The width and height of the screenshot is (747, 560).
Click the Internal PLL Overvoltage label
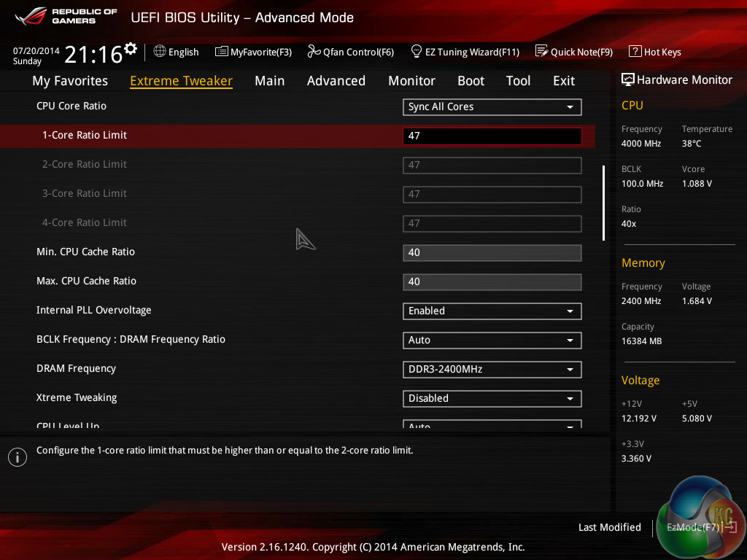94,310
